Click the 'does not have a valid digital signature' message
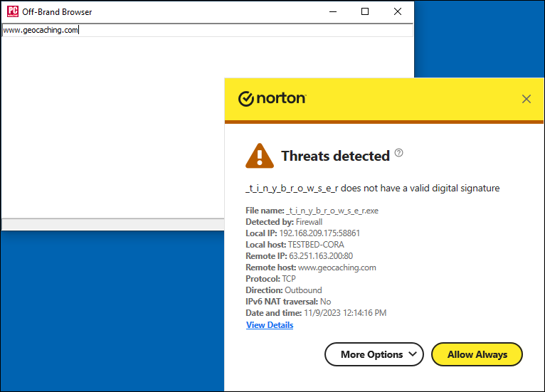Screen dimensions: 545x392 click(373, 189)
